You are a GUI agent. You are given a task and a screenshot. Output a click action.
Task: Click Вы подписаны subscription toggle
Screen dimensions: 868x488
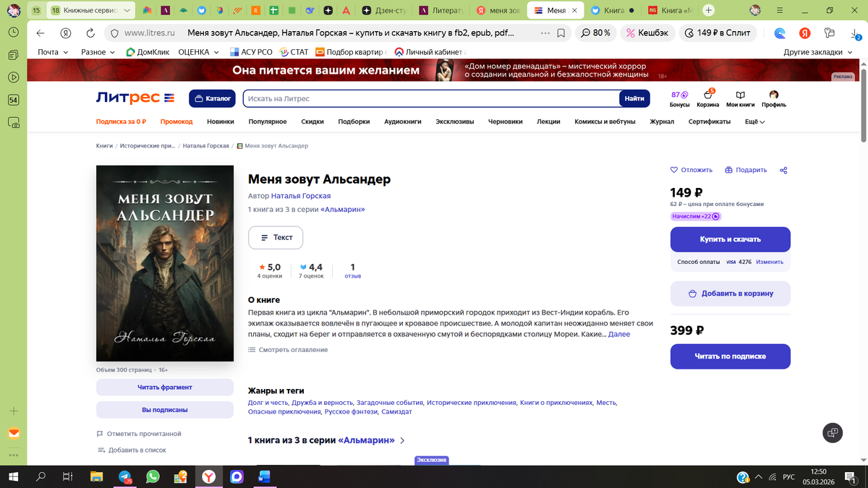(x=164, y=410)
